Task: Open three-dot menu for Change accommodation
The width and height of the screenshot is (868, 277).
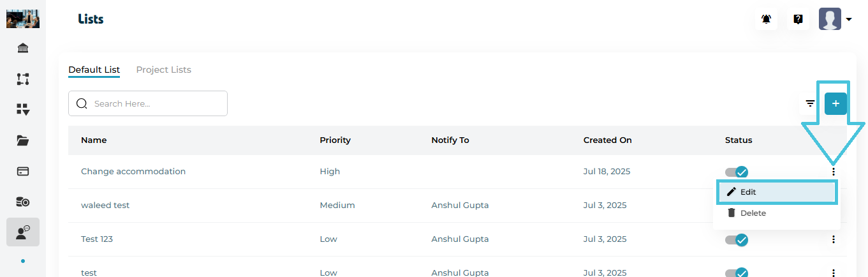Action: point(833,172)
